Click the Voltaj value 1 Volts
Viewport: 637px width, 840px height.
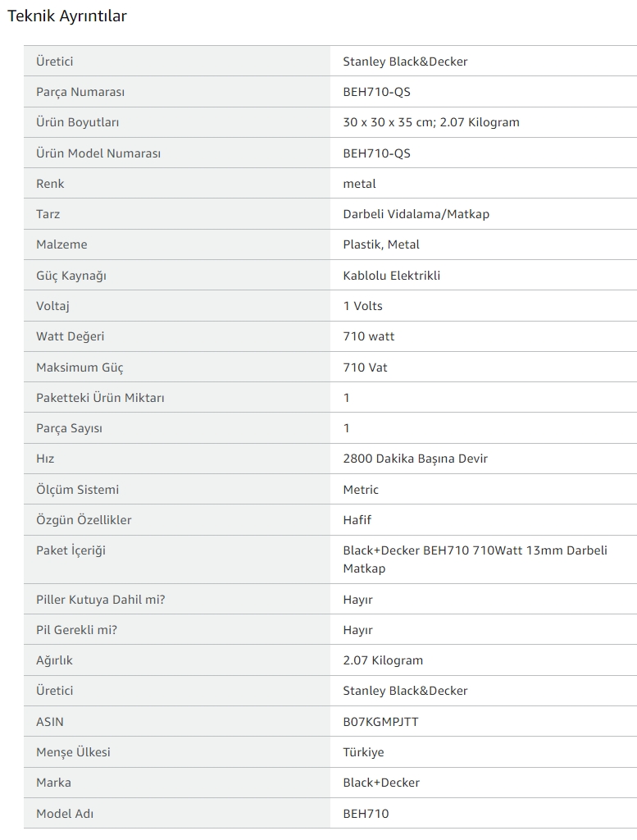pos(362,306)
